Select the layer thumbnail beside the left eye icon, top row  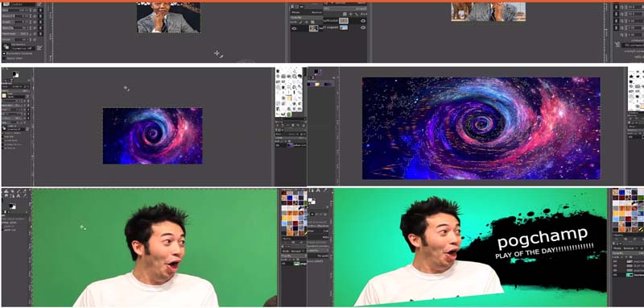point(313,28)
